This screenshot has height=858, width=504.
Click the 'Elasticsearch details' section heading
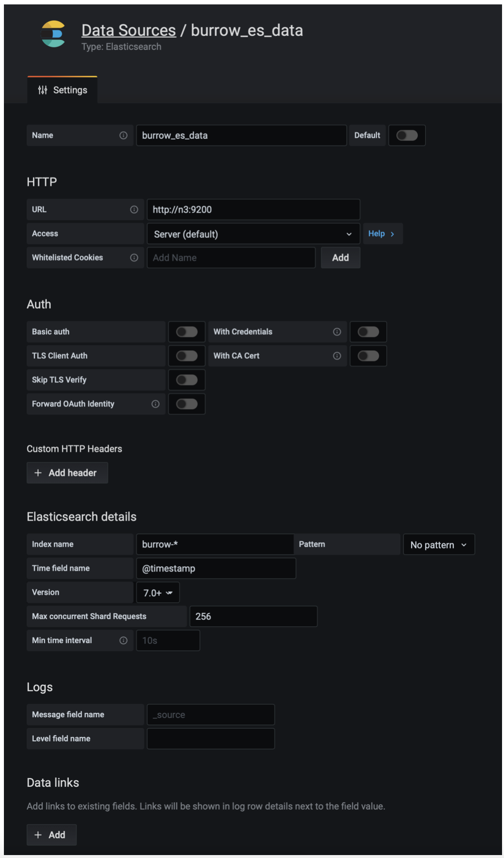82,517
